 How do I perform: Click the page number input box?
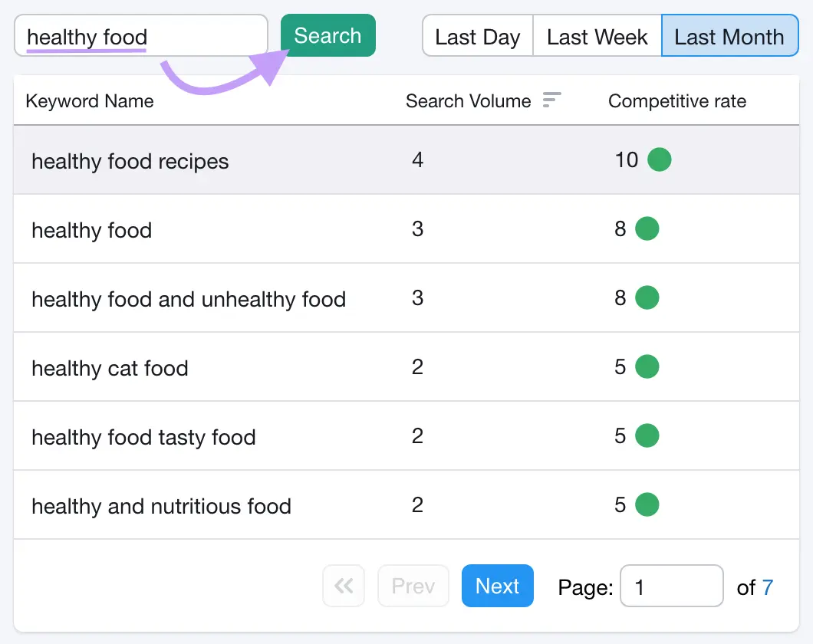(x=671, y=586)
